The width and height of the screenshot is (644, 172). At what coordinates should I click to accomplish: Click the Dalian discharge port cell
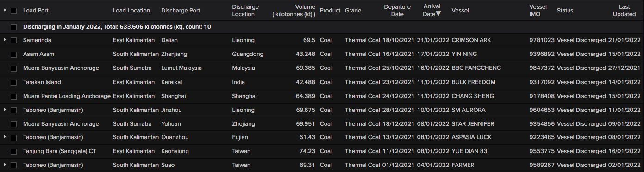tap(169, 40)
